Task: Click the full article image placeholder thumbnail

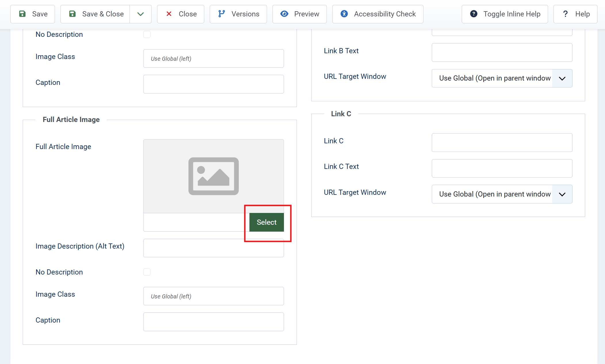Action: pyautogui.click(x=213, y=176)
